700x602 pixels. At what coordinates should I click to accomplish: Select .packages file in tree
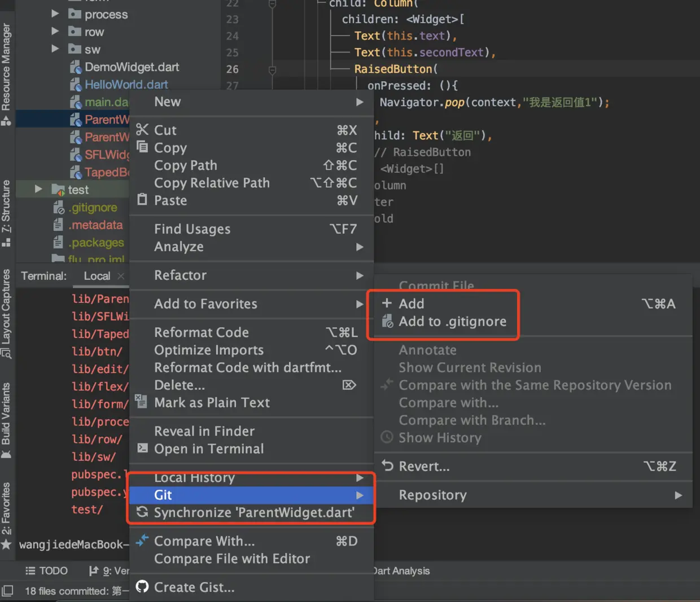(x=96, y=242)
